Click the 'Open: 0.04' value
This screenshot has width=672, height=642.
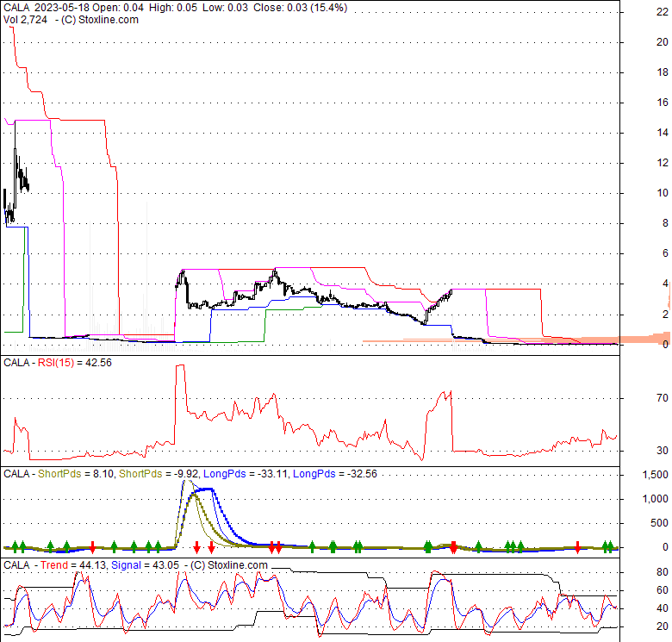click(118, 8)
